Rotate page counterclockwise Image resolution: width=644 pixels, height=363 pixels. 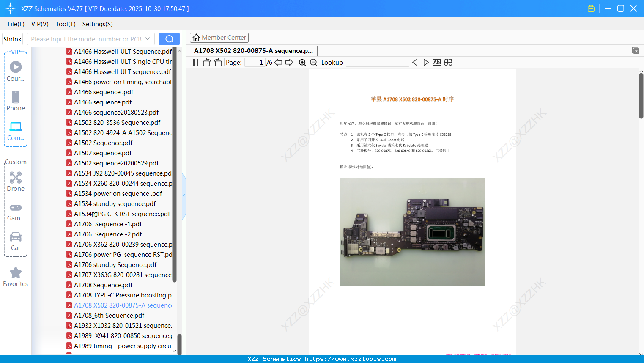(x=206, y=62)
